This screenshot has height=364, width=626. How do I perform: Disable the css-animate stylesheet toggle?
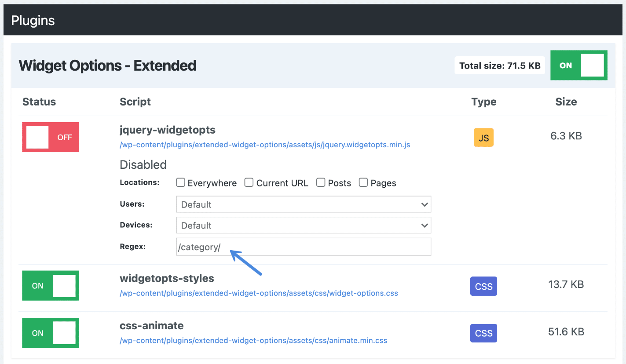point(50,333)
